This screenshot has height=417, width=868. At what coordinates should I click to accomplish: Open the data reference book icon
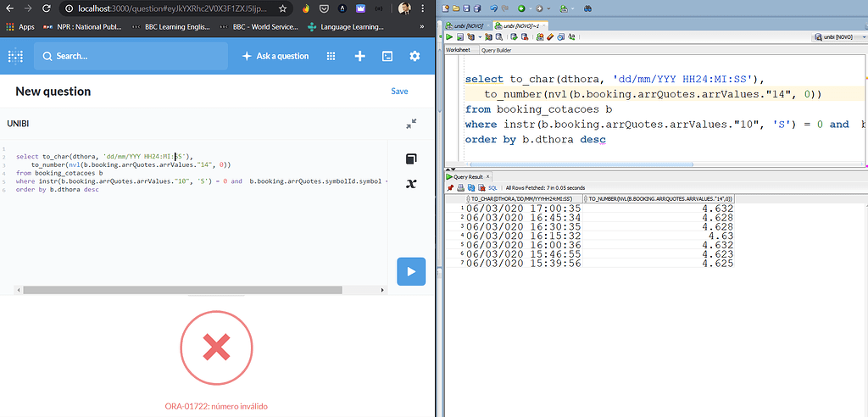tap(411, 159)
